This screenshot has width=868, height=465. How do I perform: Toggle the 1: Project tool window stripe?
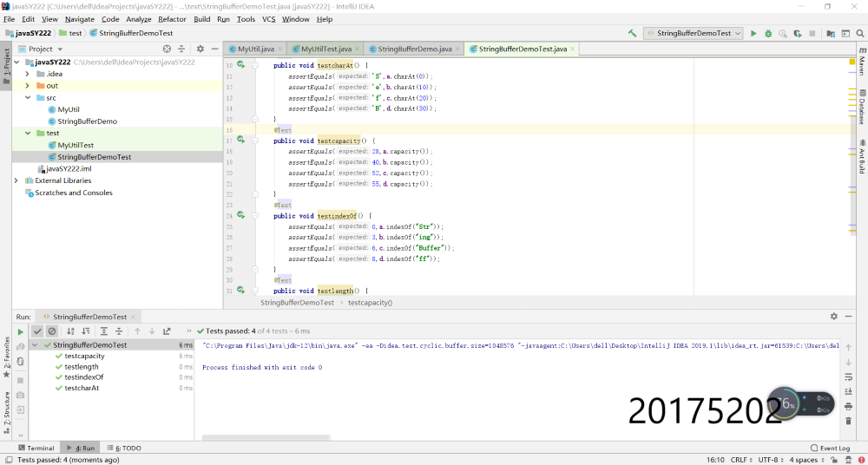click(x=6, y=65)
